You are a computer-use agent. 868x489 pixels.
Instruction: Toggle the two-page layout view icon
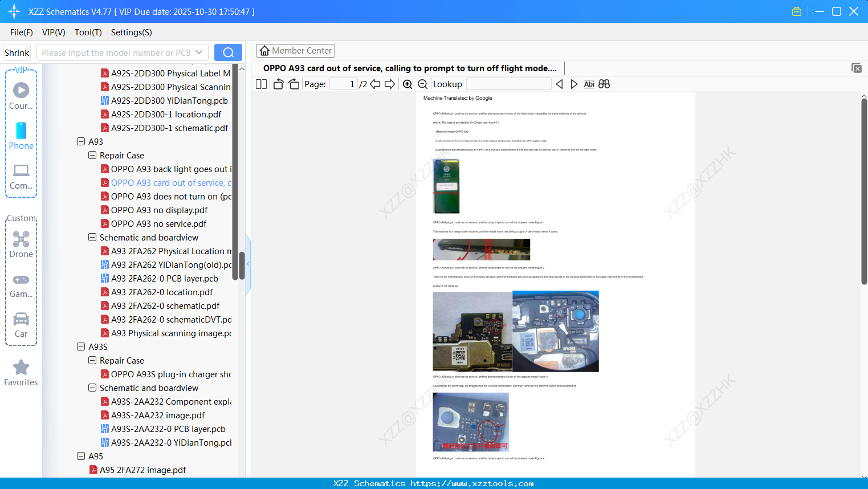pyautogui.click(x=261, y=84)
